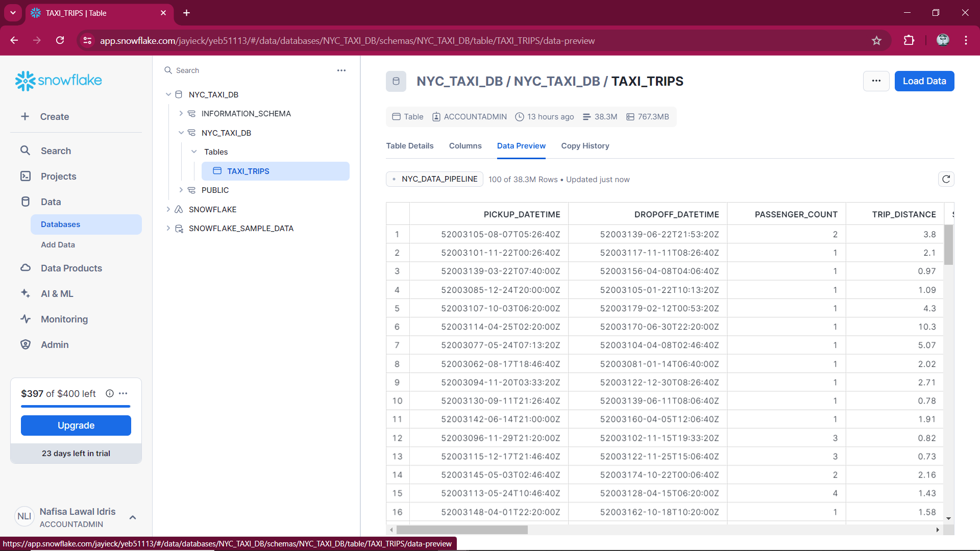The width and height of the screenshot is (980, 551).
Task: Open the tab search dropdown arrow
Action: pos(13,13)
